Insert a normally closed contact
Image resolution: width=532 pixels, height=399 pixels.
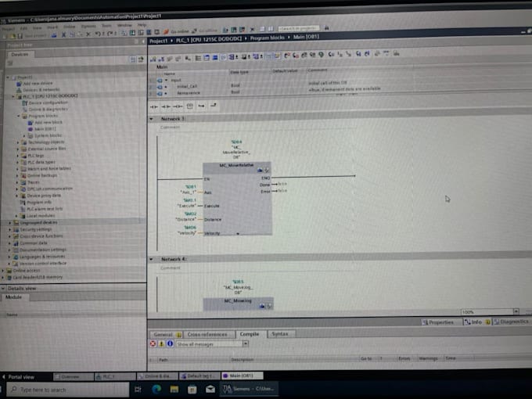(x=166, y=106)
